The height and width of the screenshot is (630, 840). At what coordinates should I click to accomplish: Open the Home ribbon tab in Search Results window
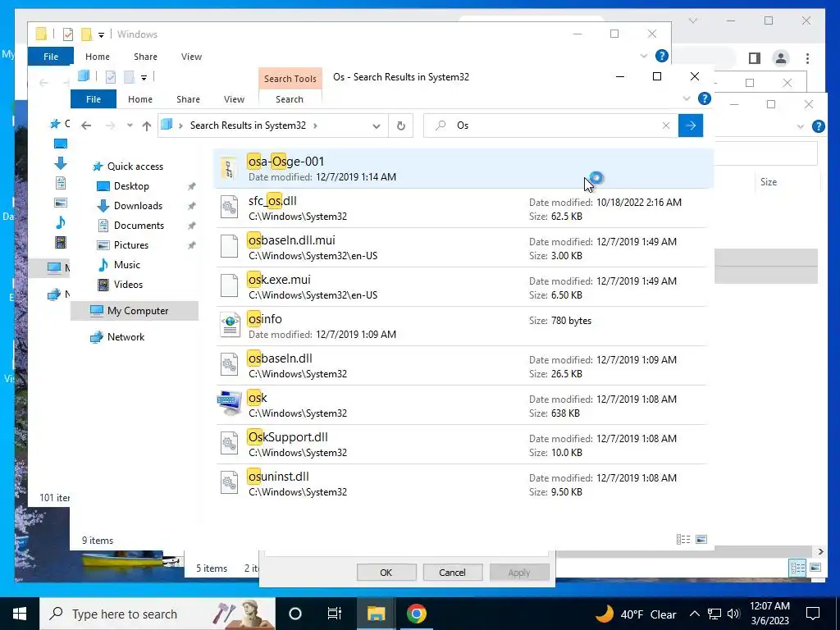tap(140, 99)
